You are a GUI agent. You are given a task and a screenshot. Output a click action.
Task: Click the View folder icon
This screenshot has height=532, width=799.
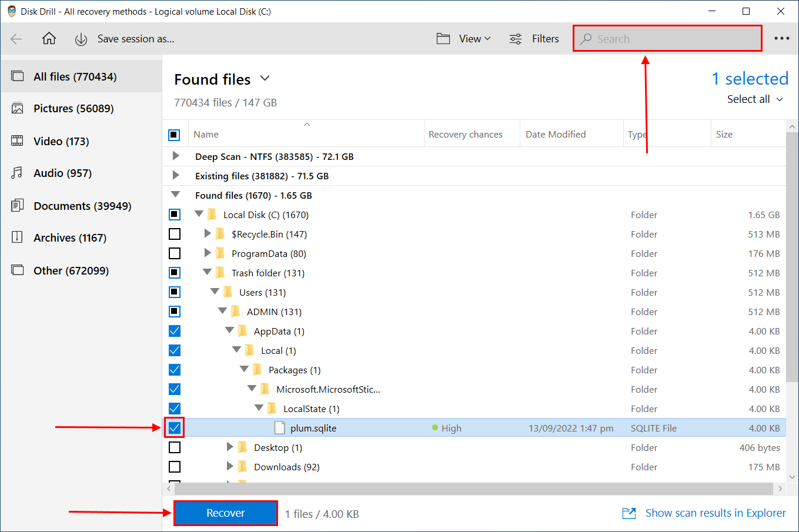[x=443, y=39]
